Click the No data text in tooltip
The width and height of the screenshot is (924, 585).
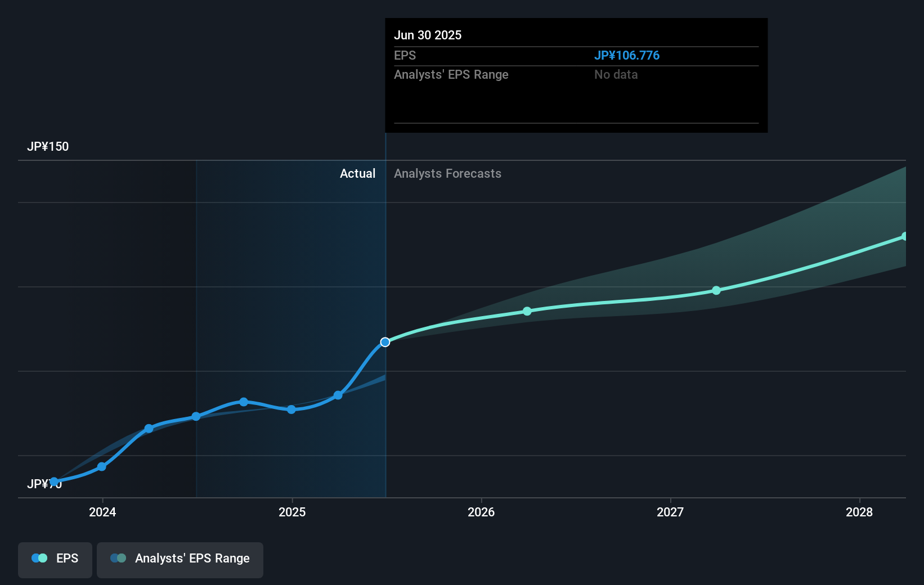(616, 74)
